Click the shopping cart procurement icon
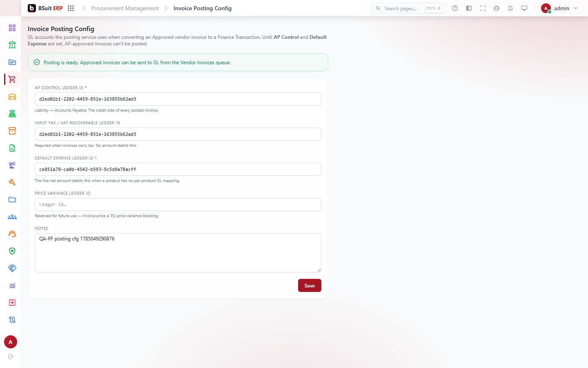 coord(12,79)
